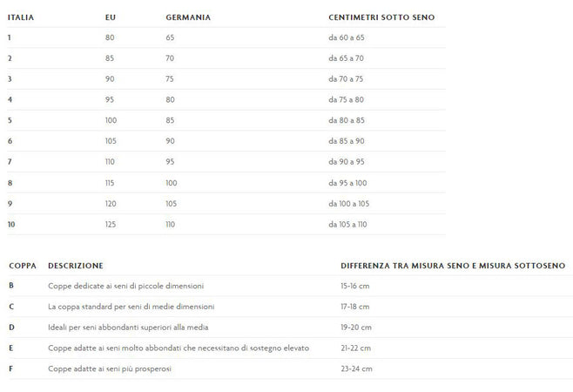Click the EU value 125
This screenshot has width=573, height=392.
[111, 224]
